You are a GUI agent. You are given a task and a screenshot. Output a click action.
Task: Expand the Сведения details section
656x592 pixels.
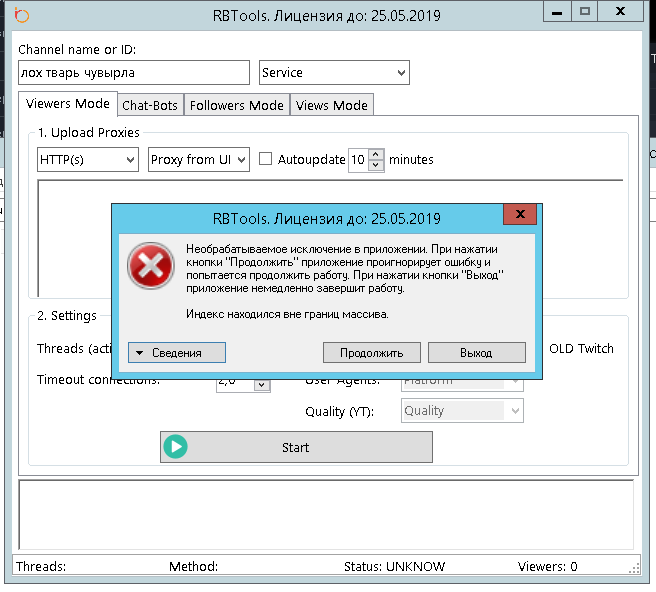coord(177,352)
